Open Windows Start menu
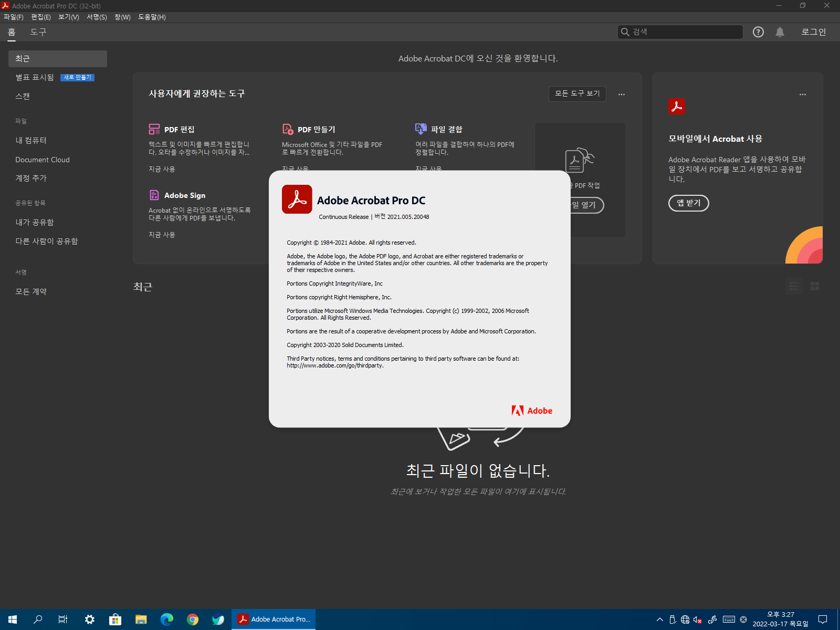 [13, 619]
